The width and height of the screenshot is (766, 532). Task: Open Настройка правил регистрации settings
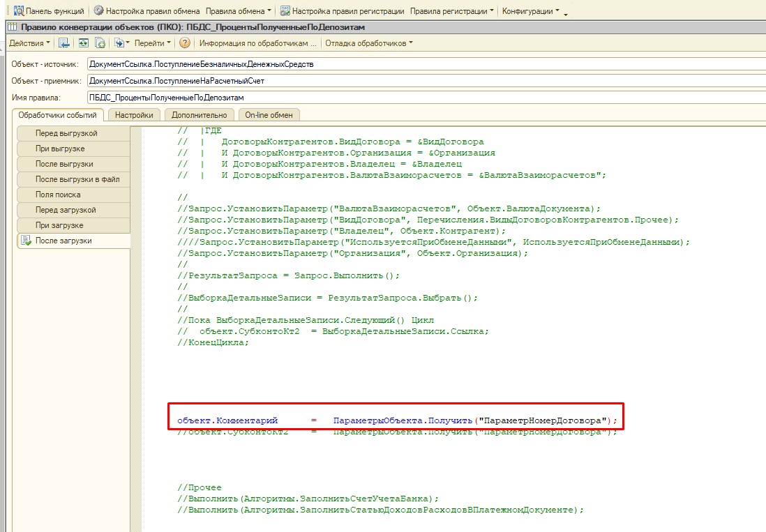pos(342,11)
